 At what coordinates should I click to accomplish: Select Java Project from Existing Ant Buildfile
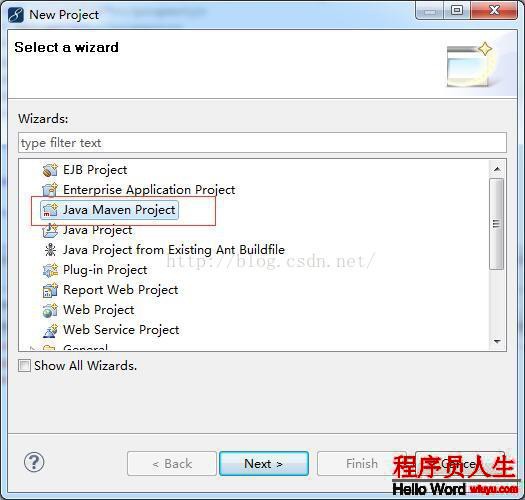click(x=174, y=250)
